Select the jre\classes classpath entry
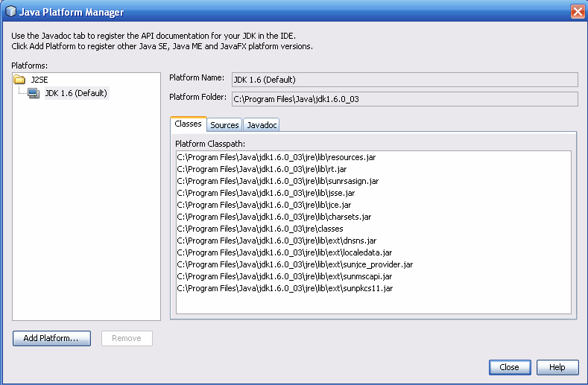The image size is (588, 385). [260, 229]
